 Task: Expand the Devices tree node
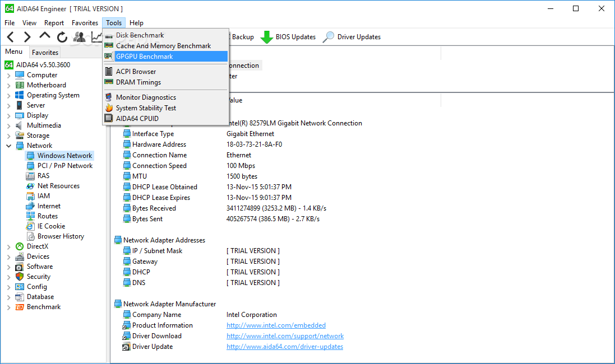(x=8, y=256)
